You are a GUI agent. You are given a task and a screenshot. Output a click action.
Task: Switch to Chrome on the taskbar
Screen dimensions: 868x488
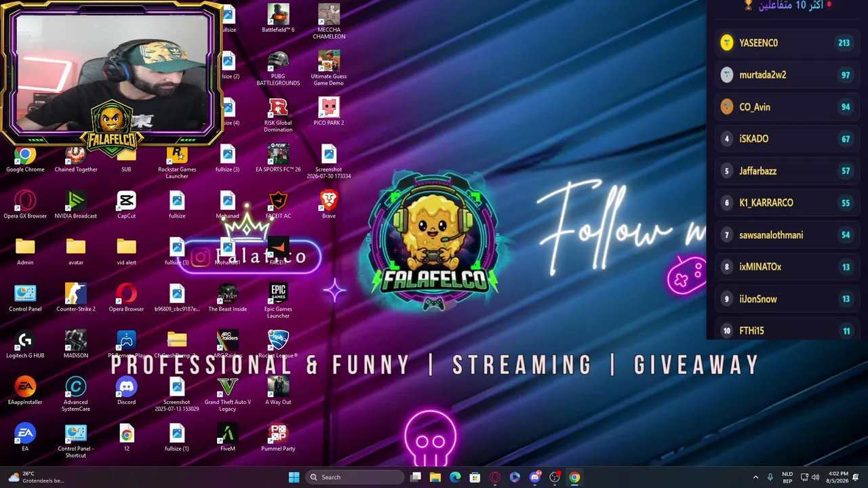[x=574, y=477]
